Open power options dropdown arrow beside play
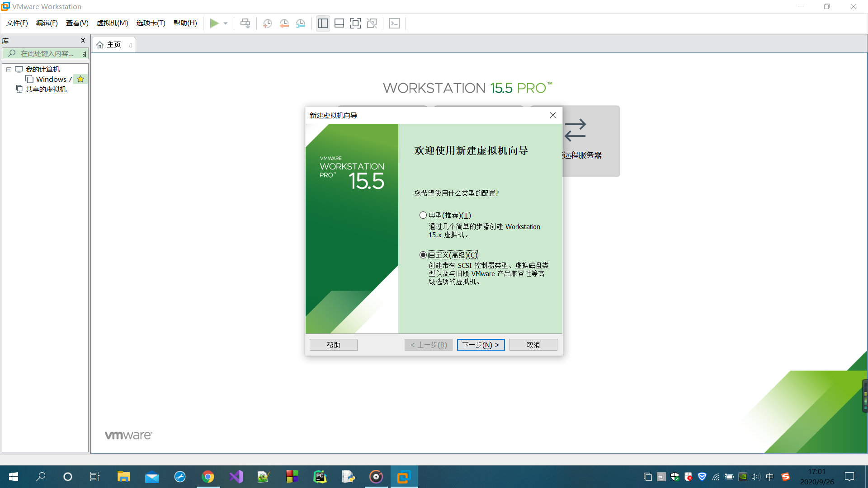This screenshot has width=868, height=488. point(226,23)
